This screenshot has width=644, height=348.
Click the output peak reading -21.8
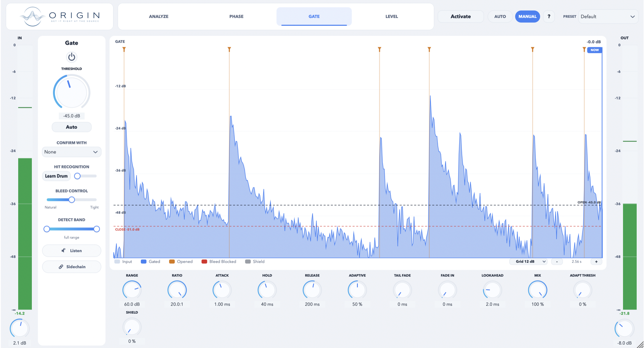coord(624,314)
